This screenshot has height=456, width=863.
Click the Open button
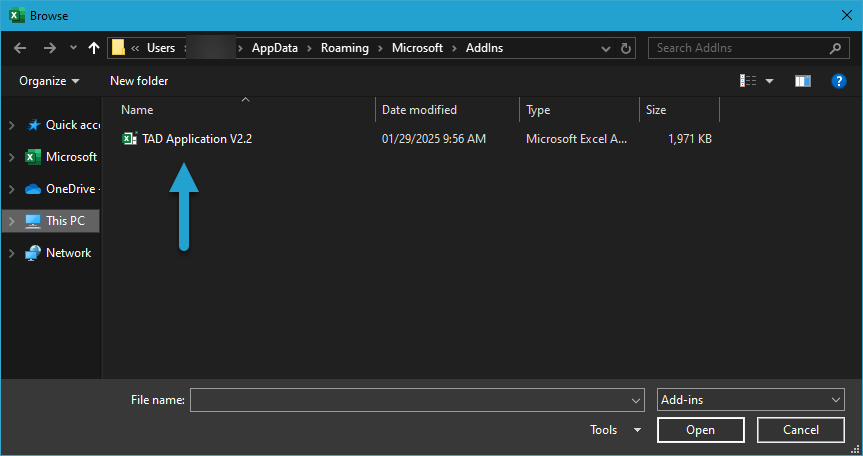pyautogui.click(x=701, y=430)
